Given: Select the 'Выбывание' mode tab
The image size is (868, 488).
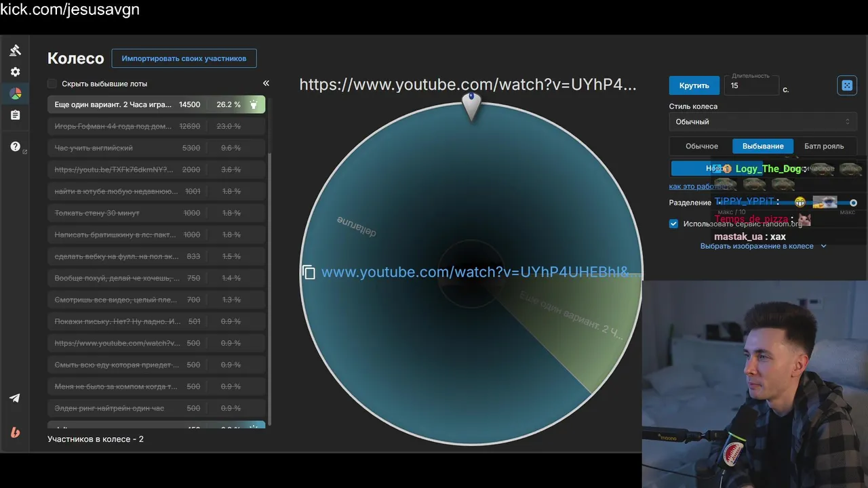Looking at the screenshot, I should click(x=763, y=146).
